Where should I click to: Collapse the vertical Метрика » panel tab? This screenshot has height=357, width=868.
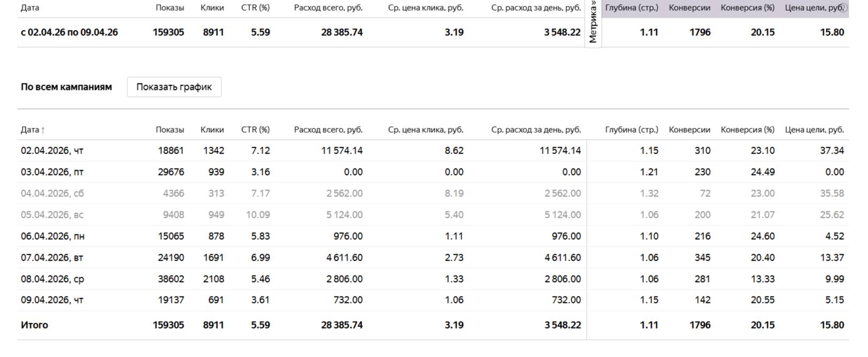(593, 24)
